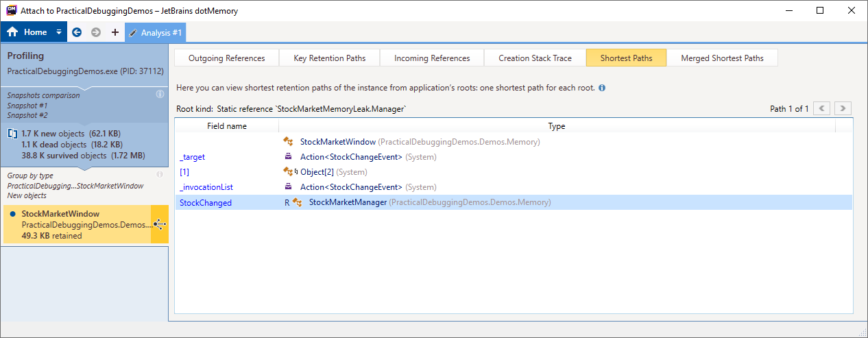The height and width of the screenshot is (338, 868).
Task: Go to previous path arrow
Action: 822,108
